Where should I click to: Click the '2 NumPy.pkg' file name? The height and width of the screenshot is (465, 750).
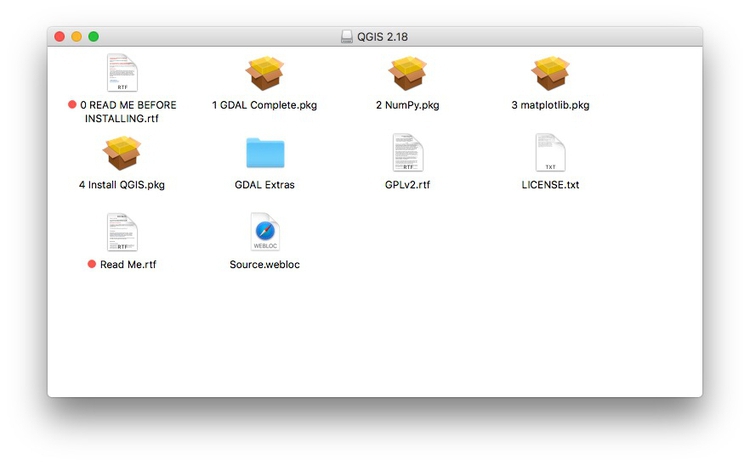click(408, 105)
